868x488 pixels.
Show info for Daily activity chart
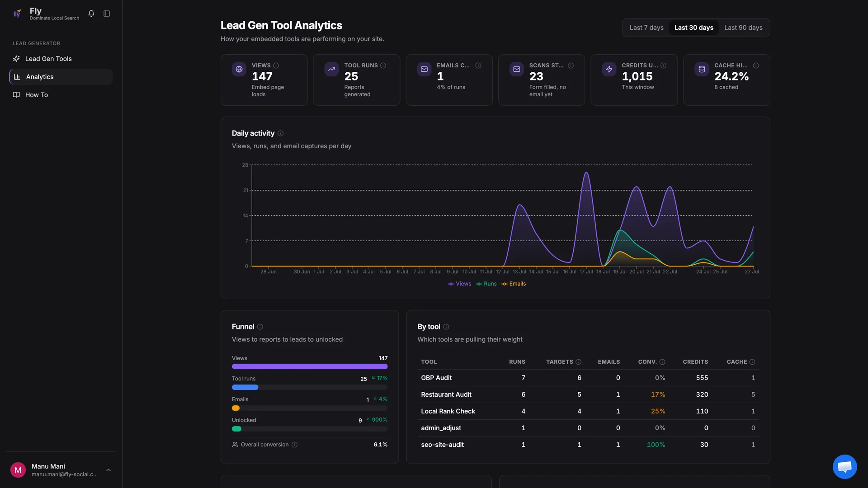281,133
